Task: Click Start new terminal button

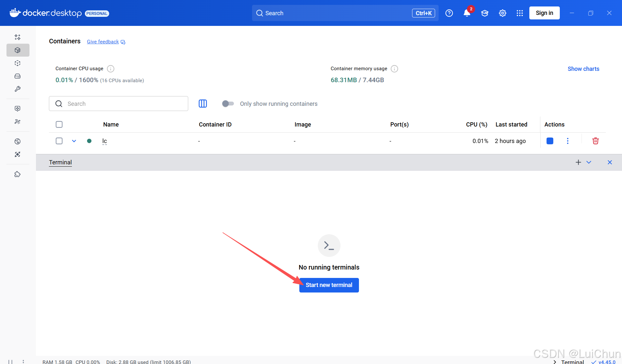Action: pyautogui.click(x=329, y=285)
